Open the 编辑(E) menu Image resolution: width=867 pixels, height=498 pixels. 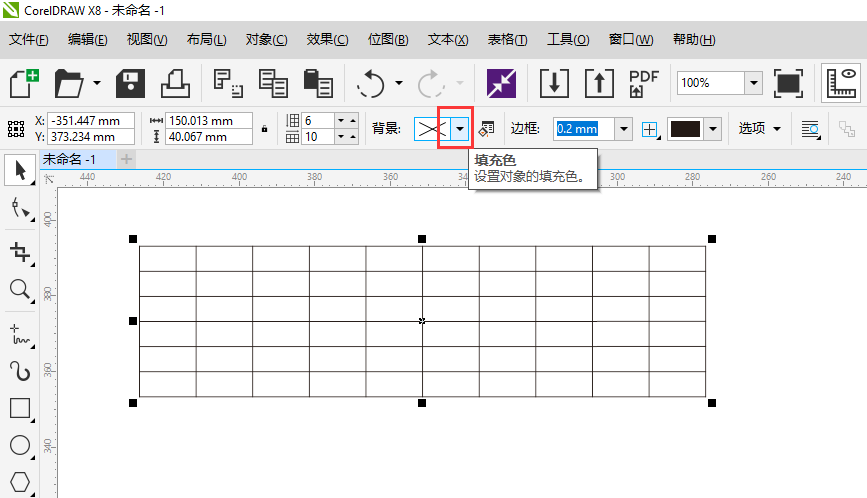(87, 40)
